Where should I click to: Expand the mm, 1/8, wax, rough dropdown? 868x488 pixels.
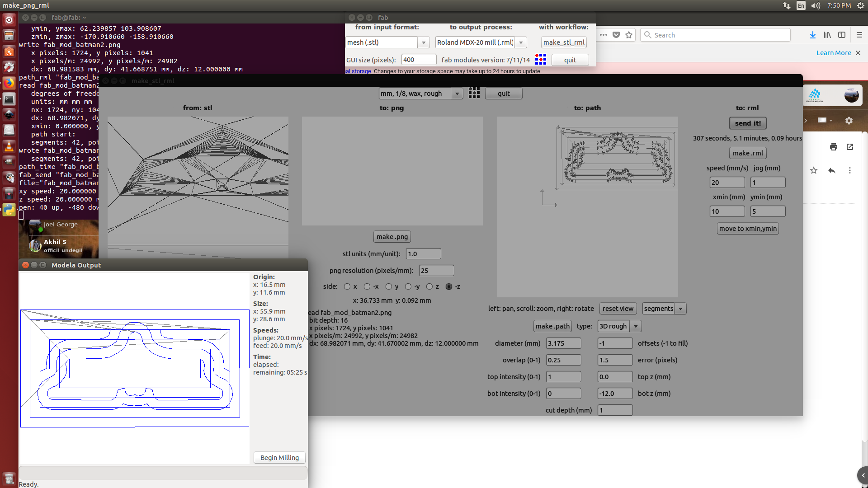[x=457, y=94]
